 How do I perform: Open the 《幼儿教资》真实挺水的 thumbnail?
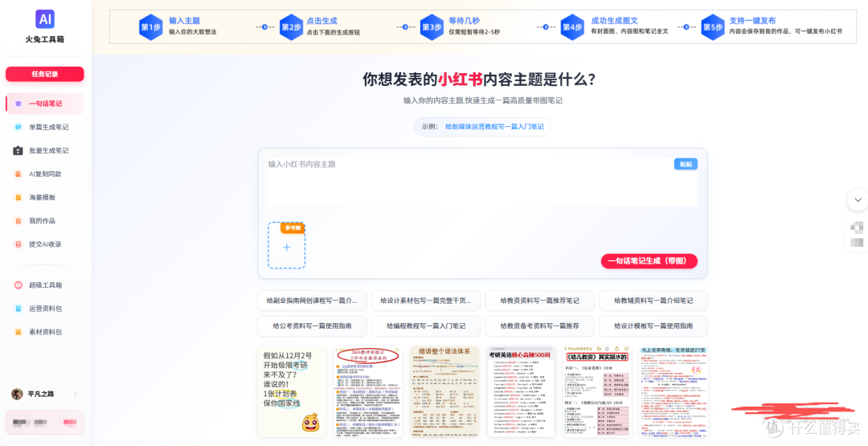point(596,392)
